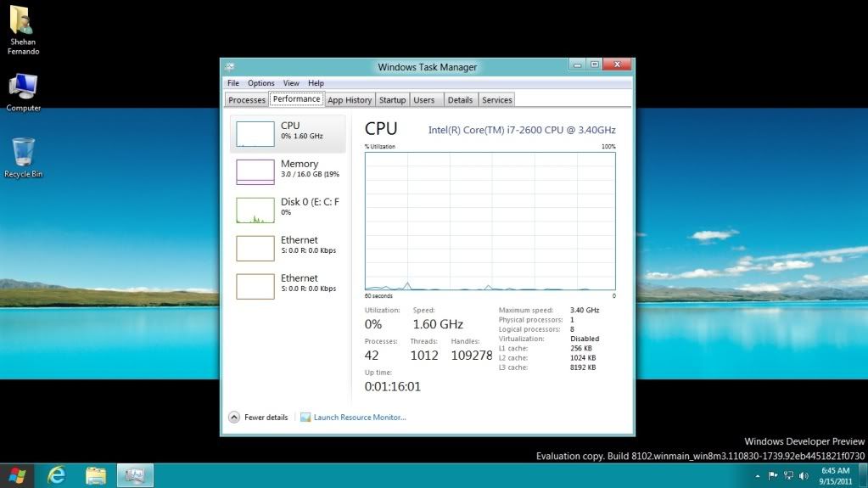Click the Virtualization Disabled value

coord(585,339)
